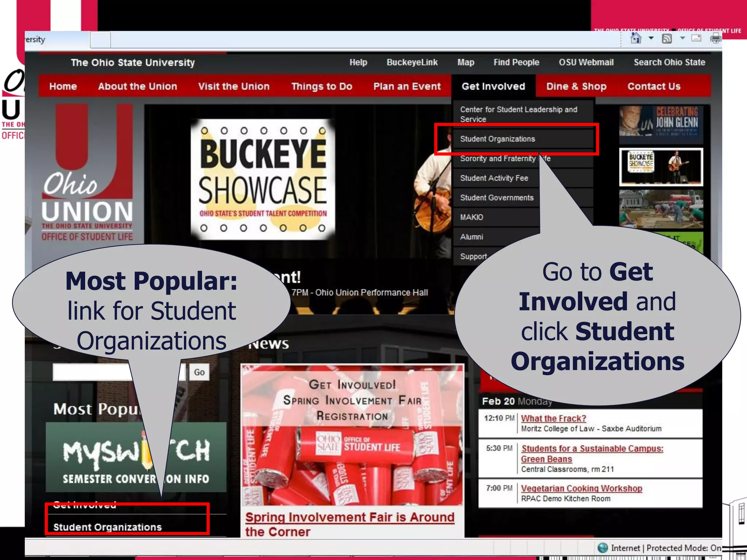The width and height of the screenshot is (747, 560).
Task: Select the Buckeye Showcase small thumbnail
Action: coord(661,167)
